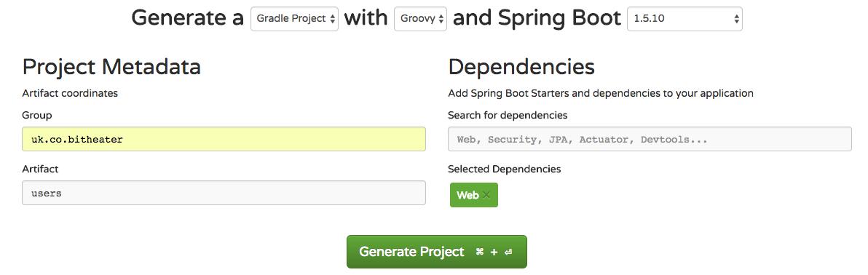Screen dimensions: 868x275
Task: Open the Groovy language dropdown
Action: coord(420,19)
